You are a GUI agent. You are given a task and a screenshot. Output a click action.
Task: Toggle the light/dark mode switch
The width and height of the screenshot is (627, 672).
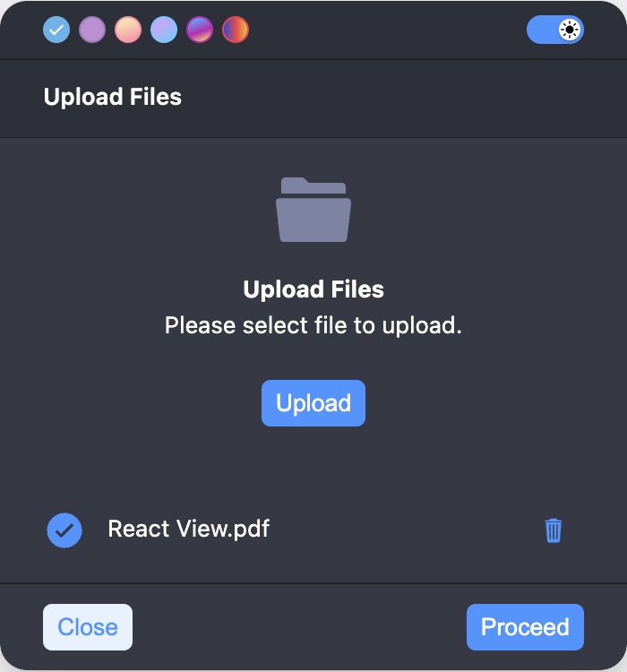555,30
